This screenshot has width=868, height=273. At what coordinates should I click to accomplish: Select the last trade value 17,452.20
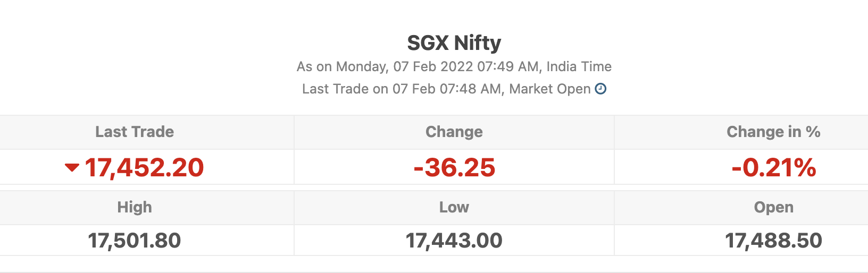click(x=144, y=167)
